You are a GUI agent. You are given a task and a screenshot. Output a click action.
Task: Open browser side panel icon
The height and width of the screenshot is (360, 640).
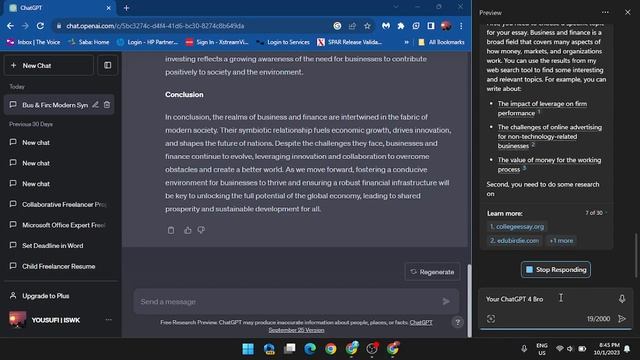(x=431, y=26)
